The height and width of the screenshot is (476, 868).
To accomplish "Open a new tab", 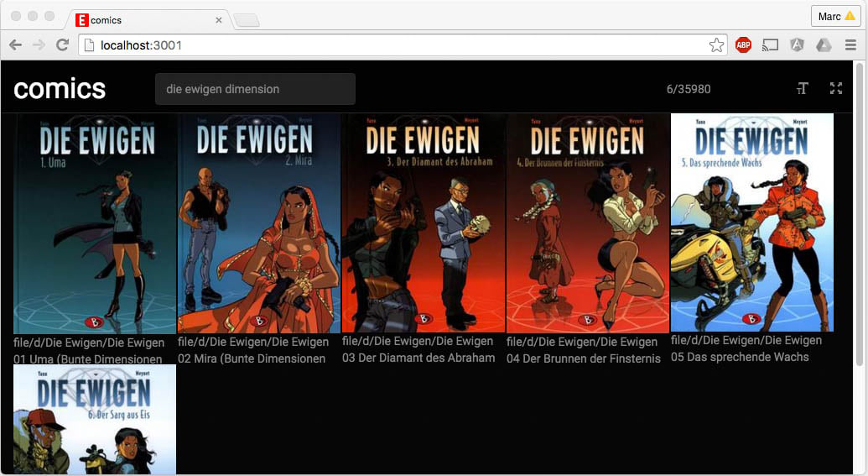I will point(246,20).
